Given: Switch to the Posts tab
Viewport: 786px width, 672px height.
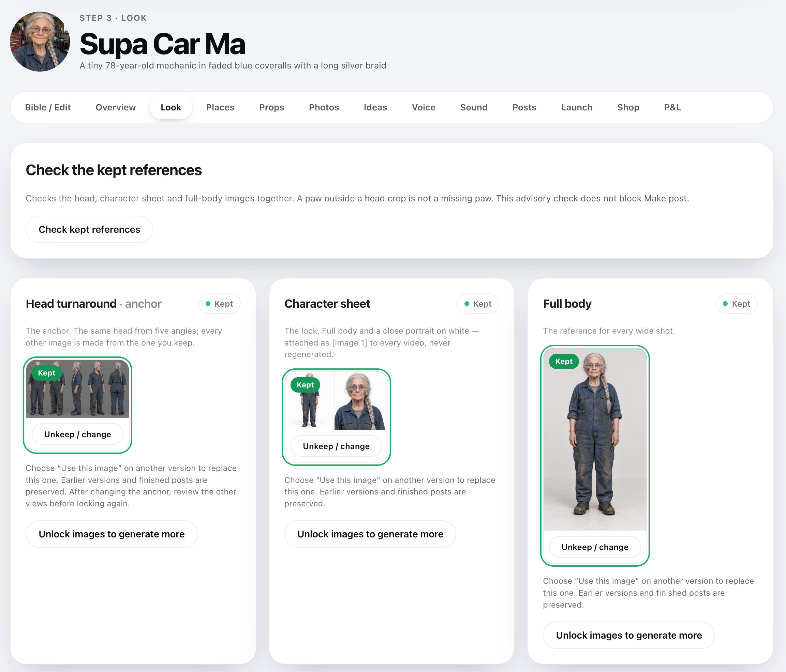Looking at the screenshot, I should [x=524, y=107].
